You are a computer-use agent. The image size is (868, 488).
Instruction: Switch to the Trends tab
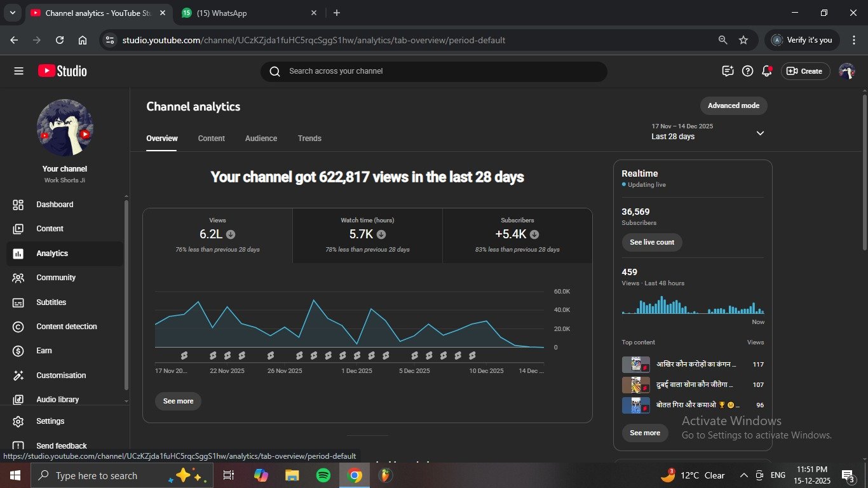[x=309, y=139]
